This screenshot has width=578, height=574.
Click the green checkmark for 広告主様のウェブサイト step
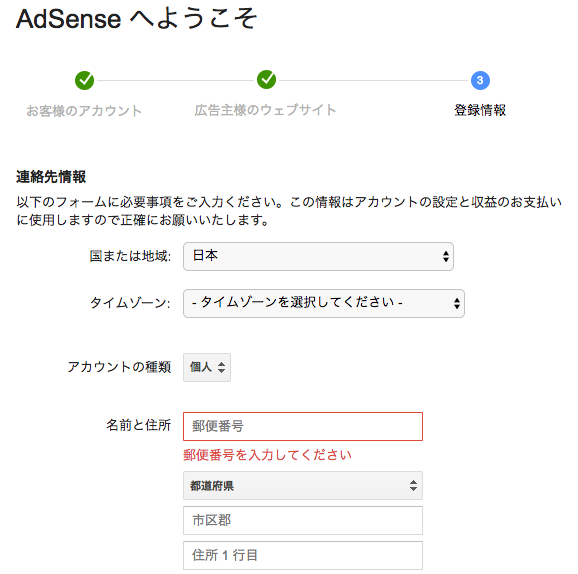point(267,79)
